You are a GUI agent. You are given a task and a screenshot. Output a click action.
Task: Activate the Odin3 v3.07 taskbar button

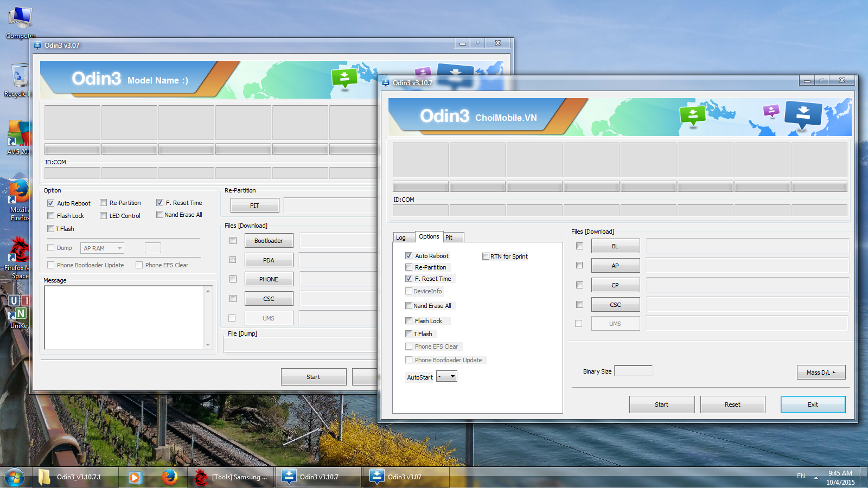406,477
